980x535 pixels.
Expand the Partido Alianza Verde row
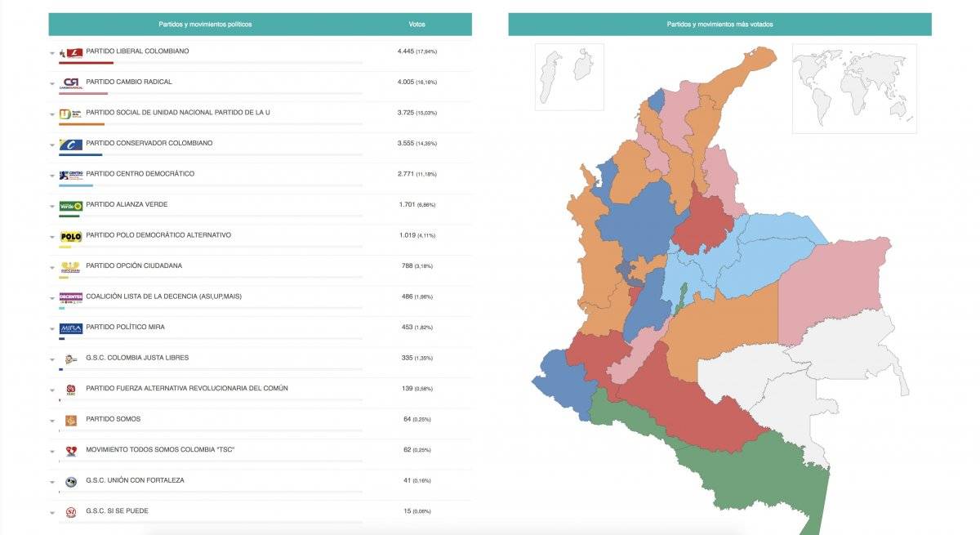click(x=52, y=207)
